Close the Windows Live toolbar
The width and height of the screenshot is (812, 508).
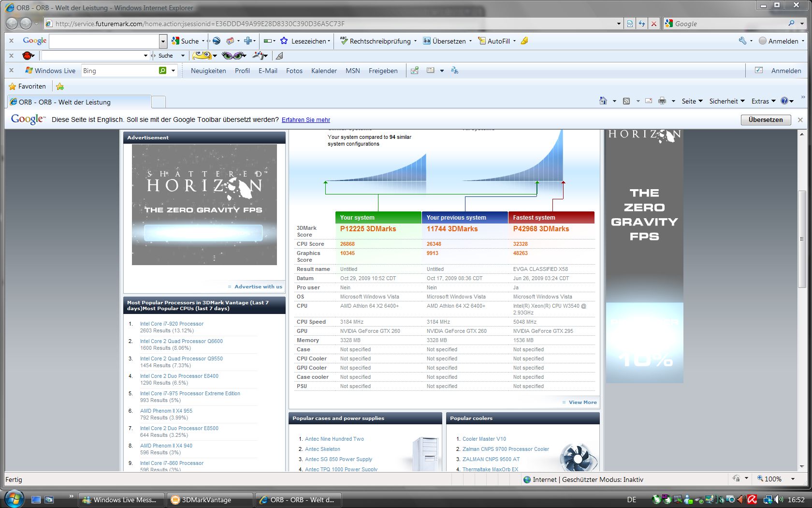pos(12,70)
